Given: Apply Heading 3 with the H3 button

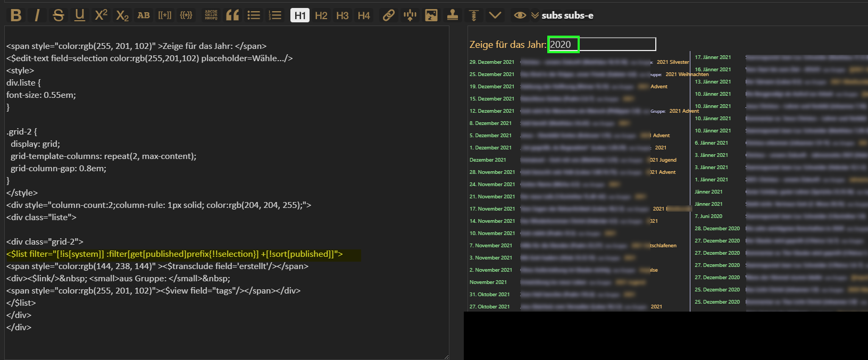Looking at the screenshot, I should (343, 15).
